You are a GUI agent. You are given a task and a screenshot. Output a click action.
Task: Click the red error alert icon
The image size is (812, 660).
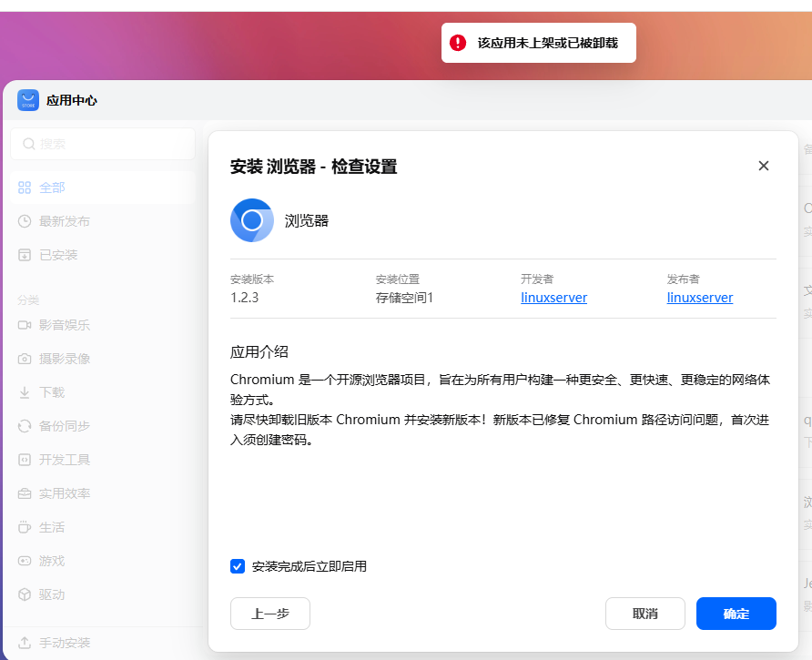point(459,43)
